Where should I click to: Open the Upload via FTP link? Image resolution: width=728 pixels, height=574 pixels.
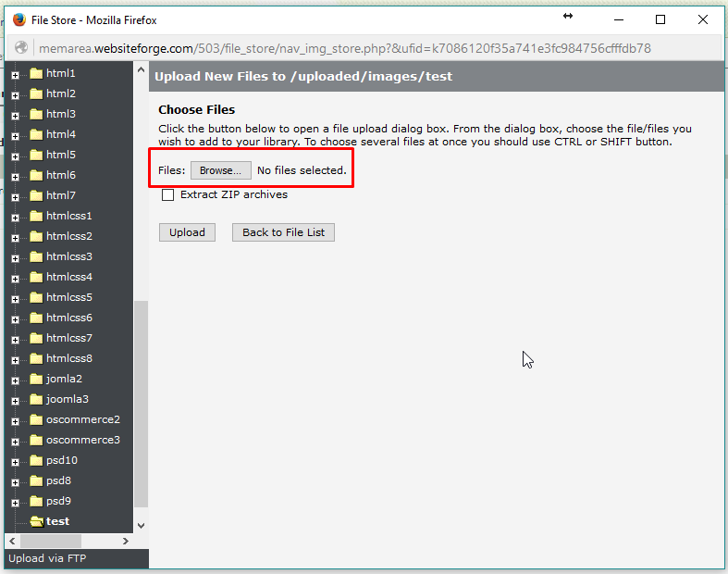tap(47, 558)
